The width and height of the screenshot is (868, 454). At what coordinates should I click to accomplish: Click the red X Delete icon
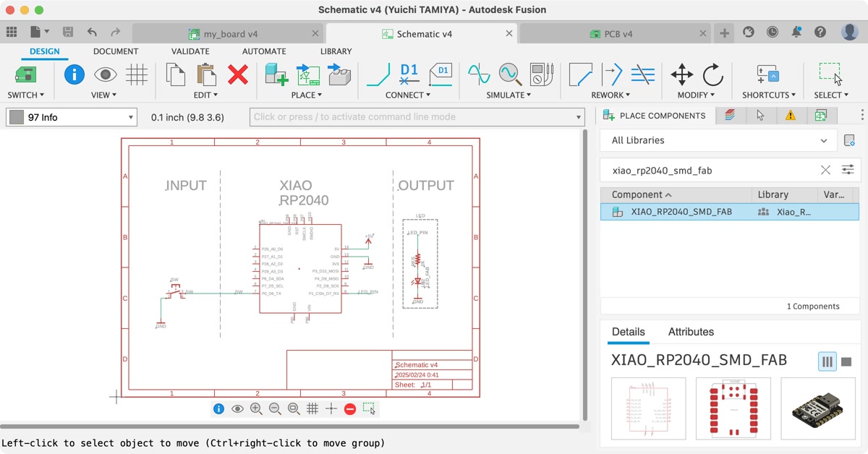click(x=238, y=74)
